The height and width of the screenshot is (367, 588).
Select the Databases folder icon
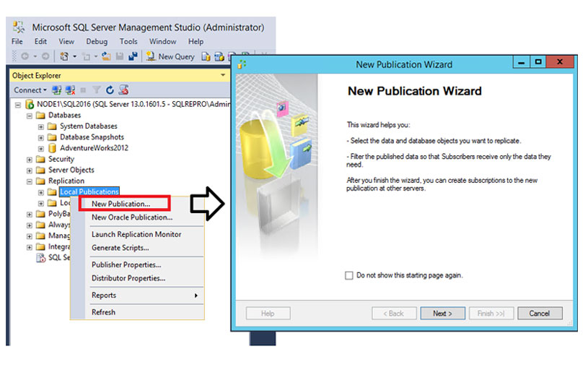click(40, 116)
